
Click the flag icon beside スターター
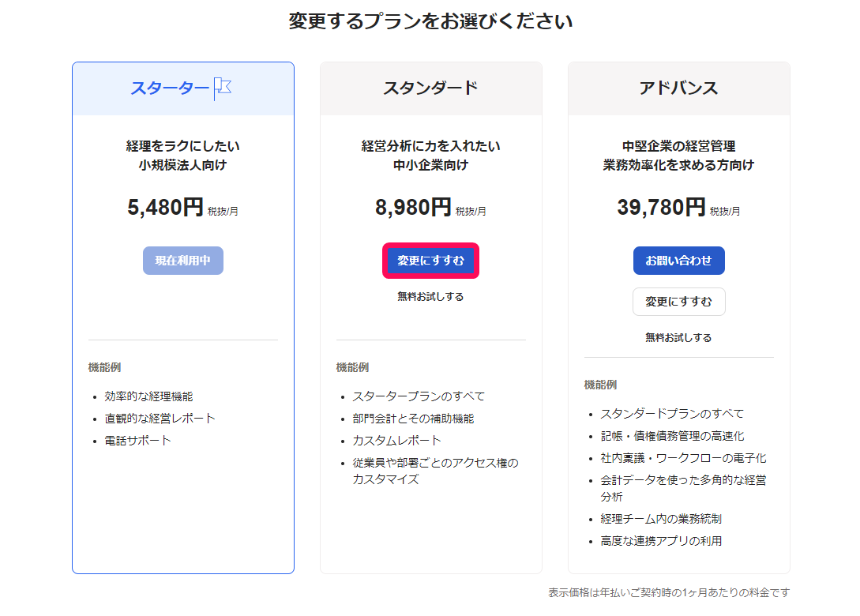223,88
